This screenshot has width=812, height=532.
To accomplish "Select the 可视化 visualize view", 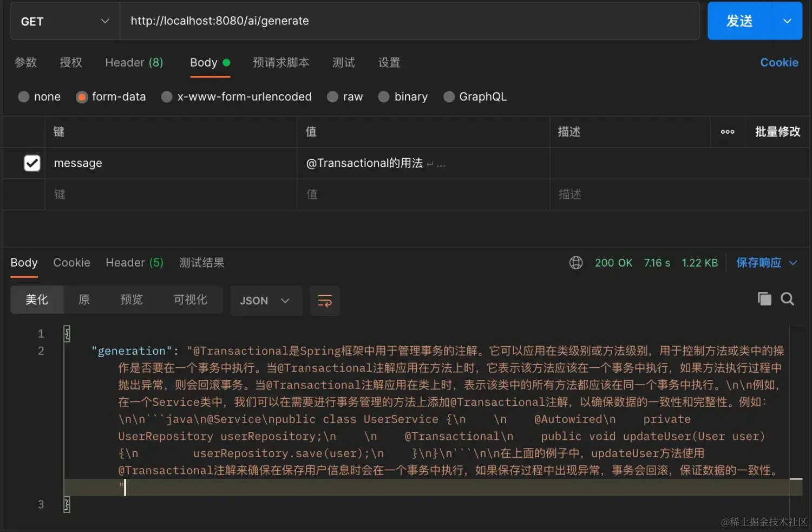I will coord(190,300).
